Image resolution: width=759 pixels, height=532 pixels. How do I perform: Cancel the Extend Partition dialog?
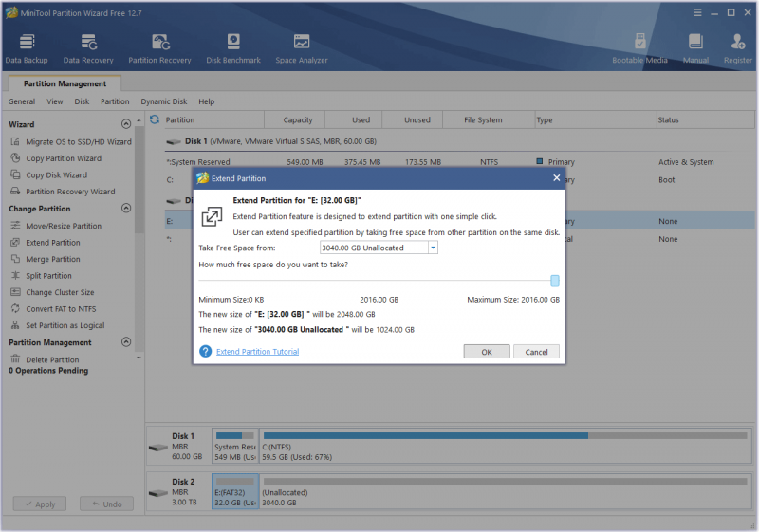click(536, 352)
